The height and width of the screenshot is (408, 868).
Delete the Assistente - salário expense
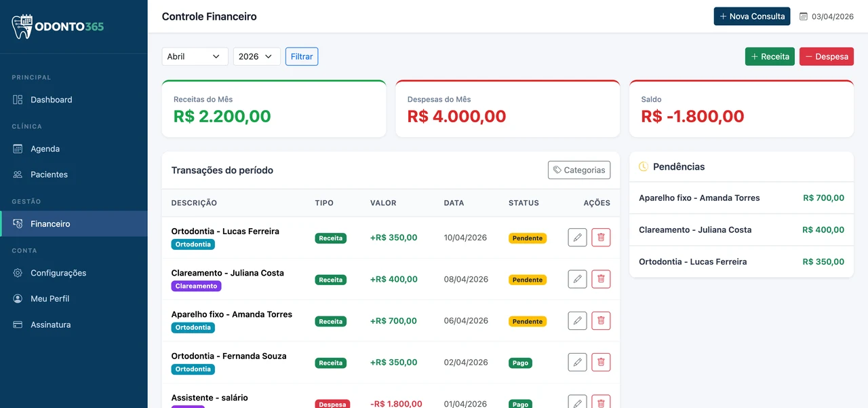tap(601, 402)
